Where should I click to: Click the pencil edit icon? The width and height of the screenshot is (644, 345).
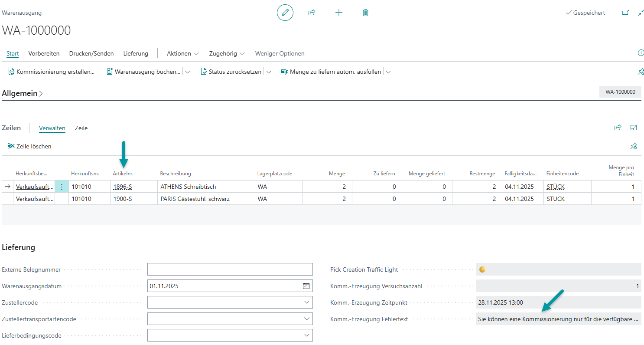tap(285, 13)
